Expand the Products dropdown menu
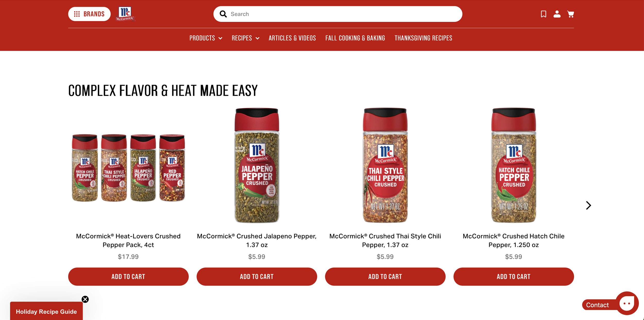Screen dimensions: 644x320 (x=206, y=38)
